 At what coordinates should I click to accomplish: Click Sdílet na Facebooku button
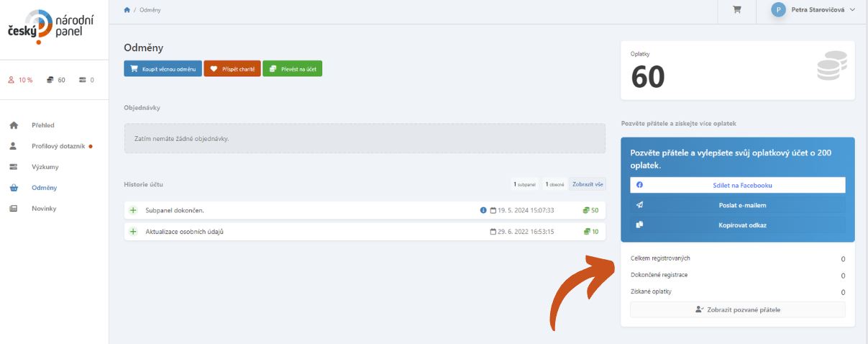click(x=737, y=185)
